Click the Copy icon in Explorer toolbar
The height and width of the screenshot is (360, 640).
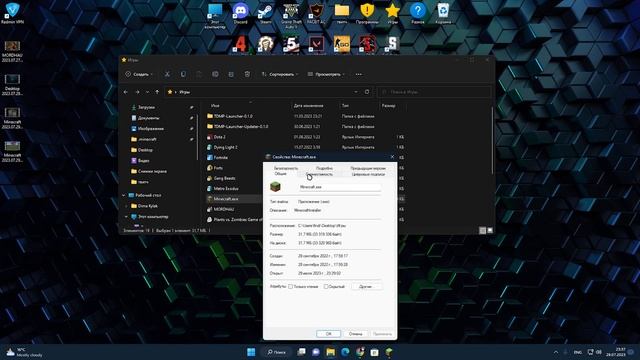click(183, 74)
